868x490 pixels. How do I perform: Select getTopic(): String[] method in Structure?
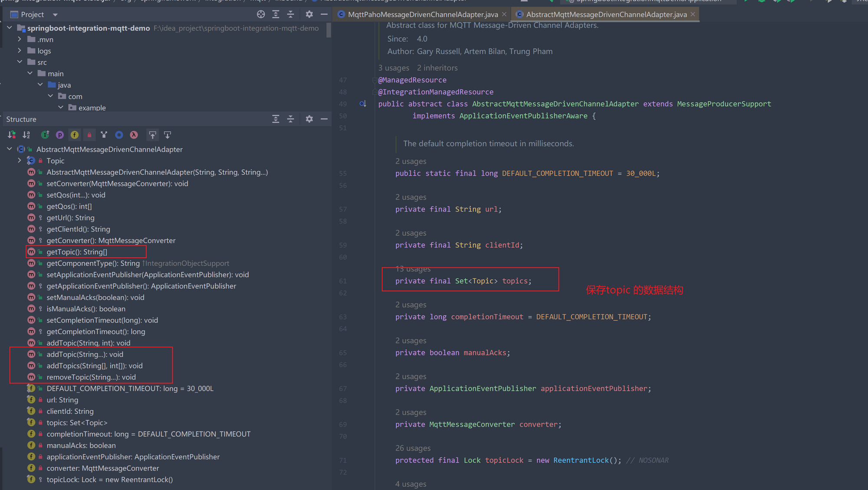click(77, 252)
